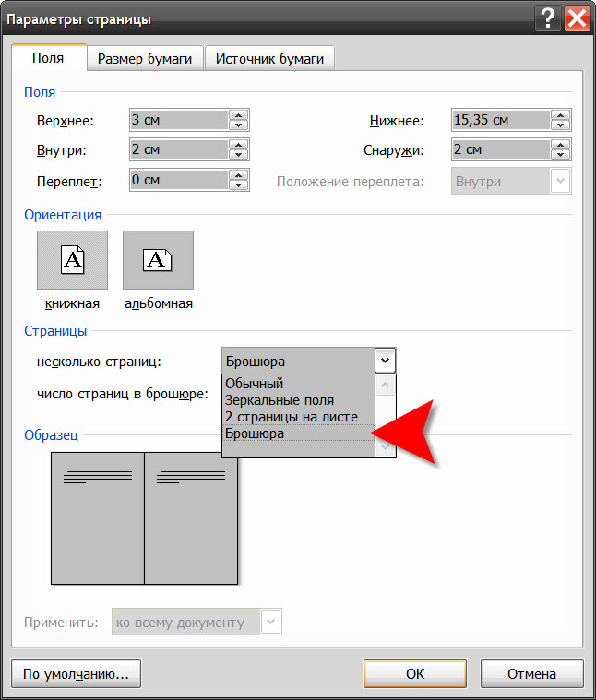The width and height of the screenshot is (596, 700).
Task: Click the Нижнее field showing 15,35 см
Action: (501, 120)
